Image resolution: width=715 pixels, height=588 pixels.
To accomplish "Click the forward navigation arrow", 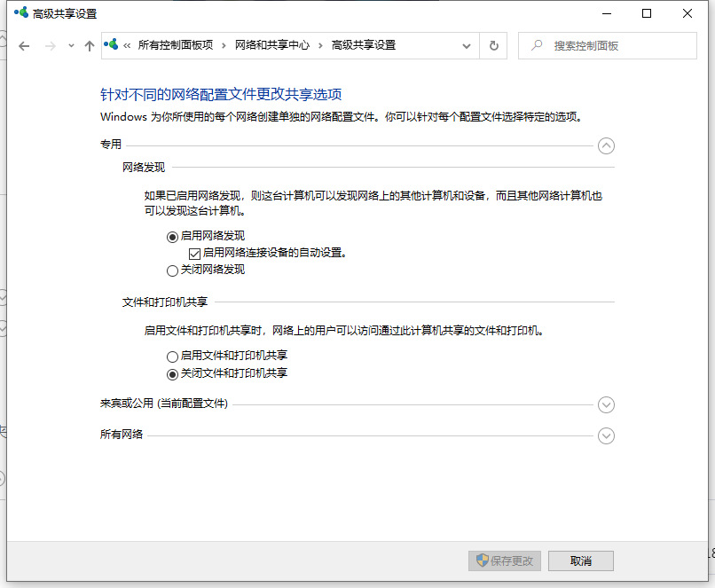I will tap(50, 46).
